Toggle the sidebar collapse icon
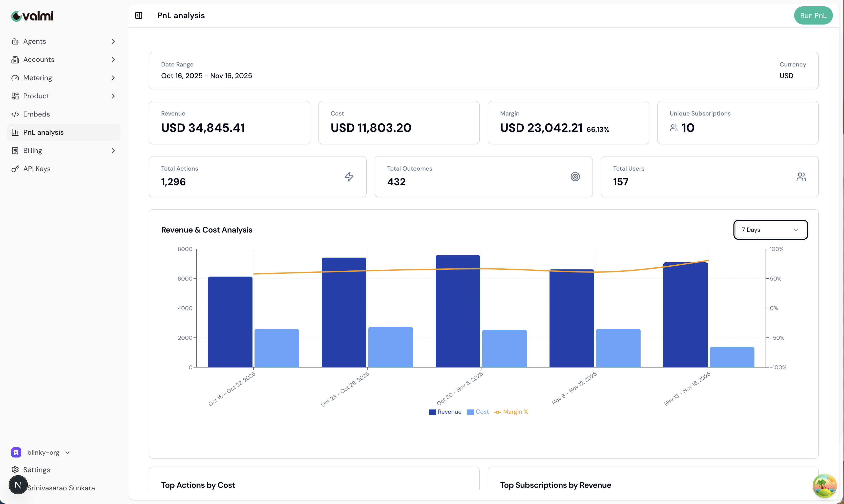The image size is (844, 504). [139, 16]
